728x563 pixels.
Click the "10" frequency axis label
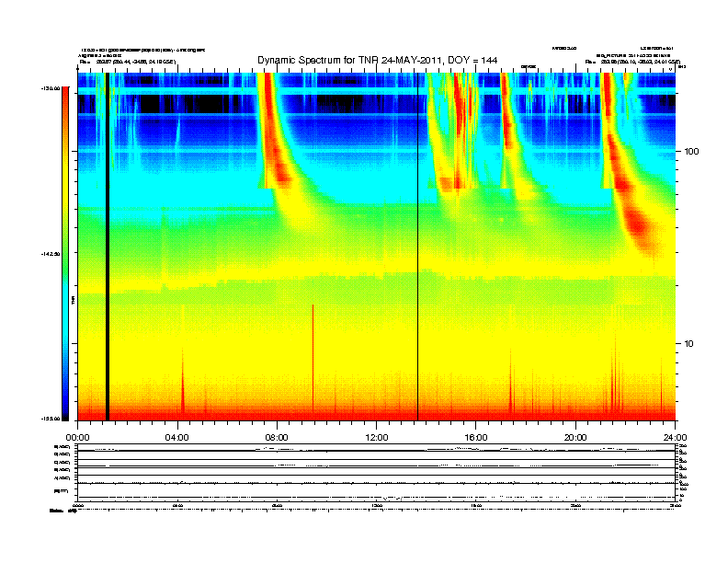pos(688,344)
